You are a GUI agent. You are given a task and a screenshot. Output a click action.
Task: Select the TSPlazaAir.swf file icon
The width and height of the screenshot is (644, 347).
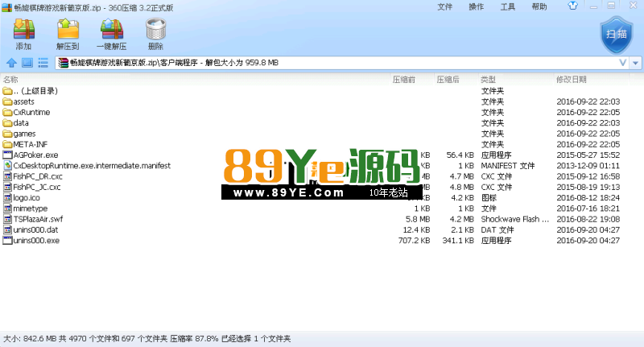coord(7,219)
